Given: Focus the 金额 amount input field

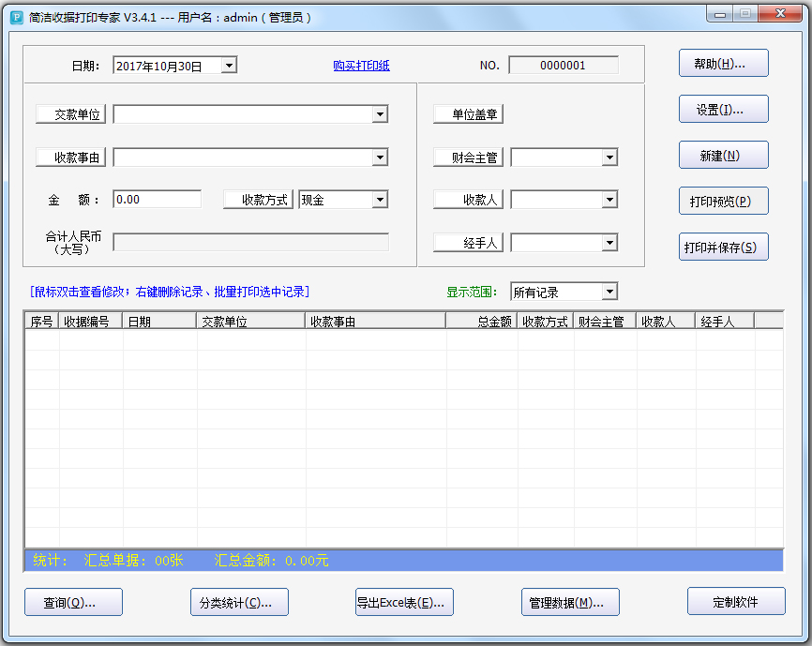Looking at the screenshot, I should click(157, 200).
